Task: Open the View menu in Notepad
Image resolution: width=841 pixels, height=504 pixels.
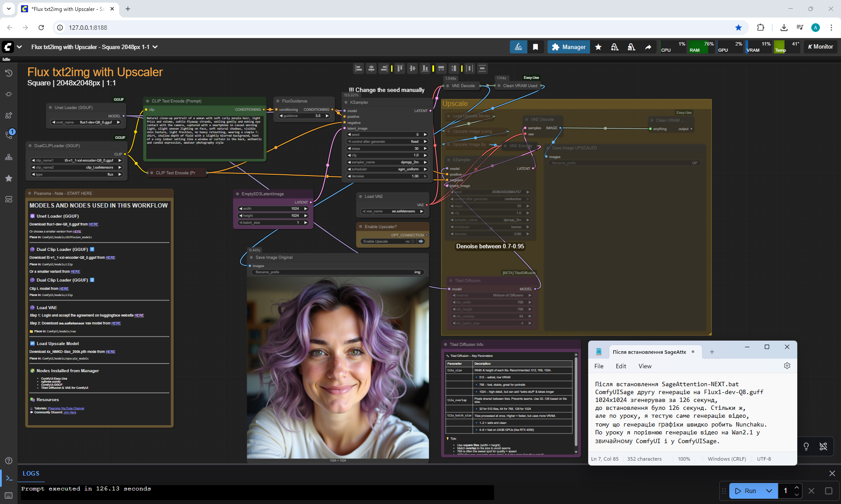Action: pos(645,366)
